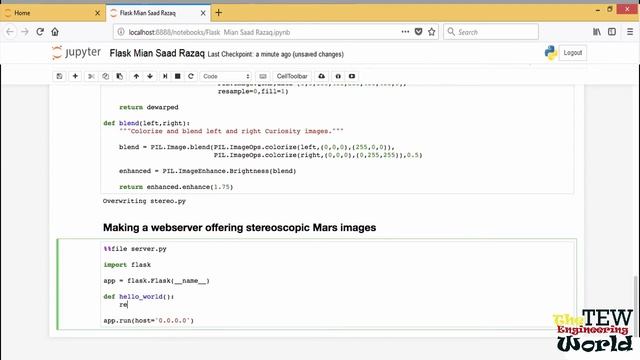Image resolution: width=640 pixels, height=360 pixels.
Task: Go back with the browser back arrow
Action: point(10,32)
